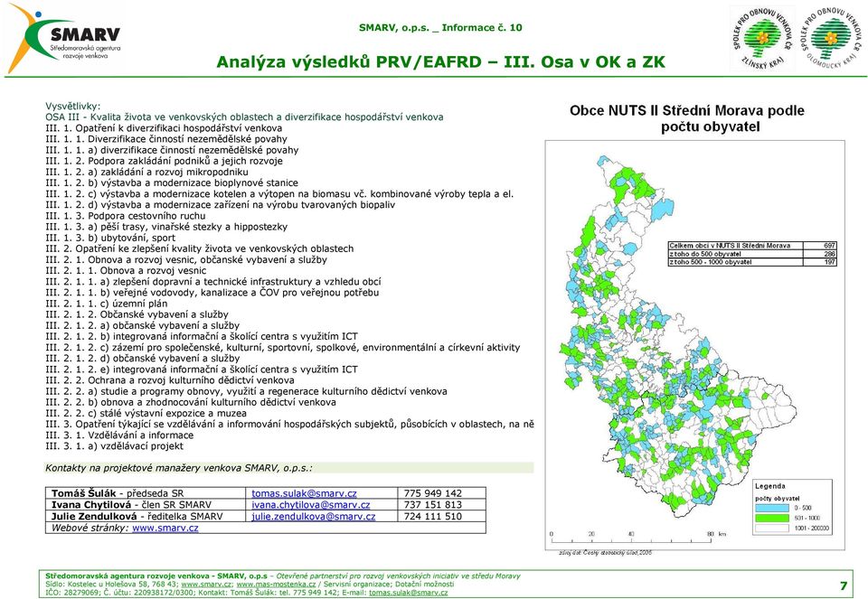Click phone number 775 949 142 in table

tap(433, 493)
